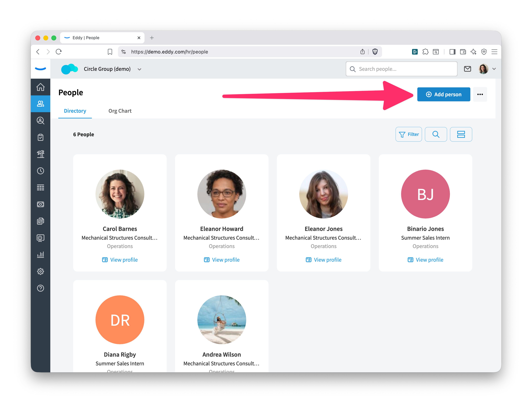Open the clock time tracking icon
The image size is (532, 403).
tap(40, 171)
